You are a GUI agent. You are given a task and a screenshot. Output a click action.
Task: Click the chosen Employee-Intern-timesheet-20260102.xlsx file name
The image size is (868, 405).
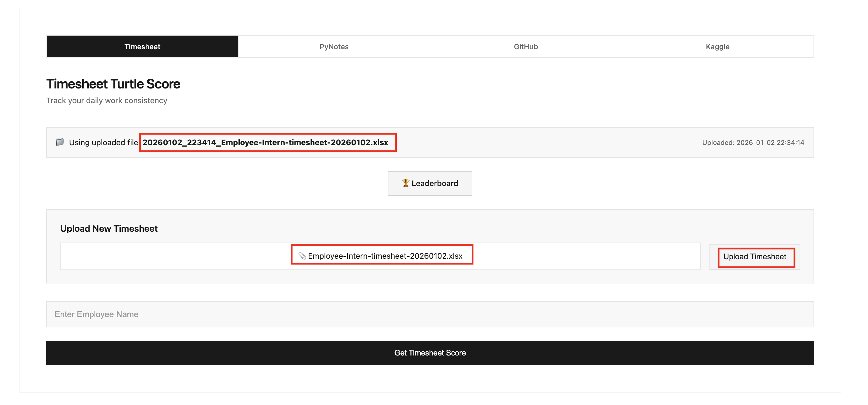(x=385, y=256)
